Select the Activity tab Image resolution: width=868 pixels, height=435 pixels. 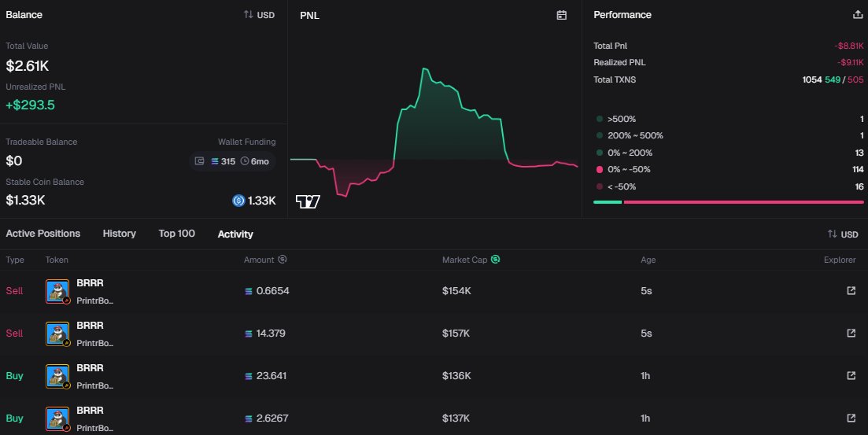pyautogui.click(x=235, y=234)
